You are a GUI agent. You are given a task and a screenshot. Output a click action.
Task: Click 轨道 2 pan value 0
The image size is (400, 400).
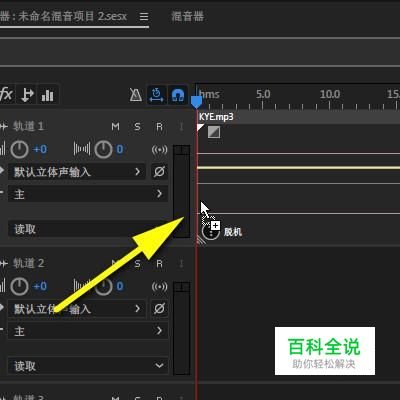pos(120,286)
